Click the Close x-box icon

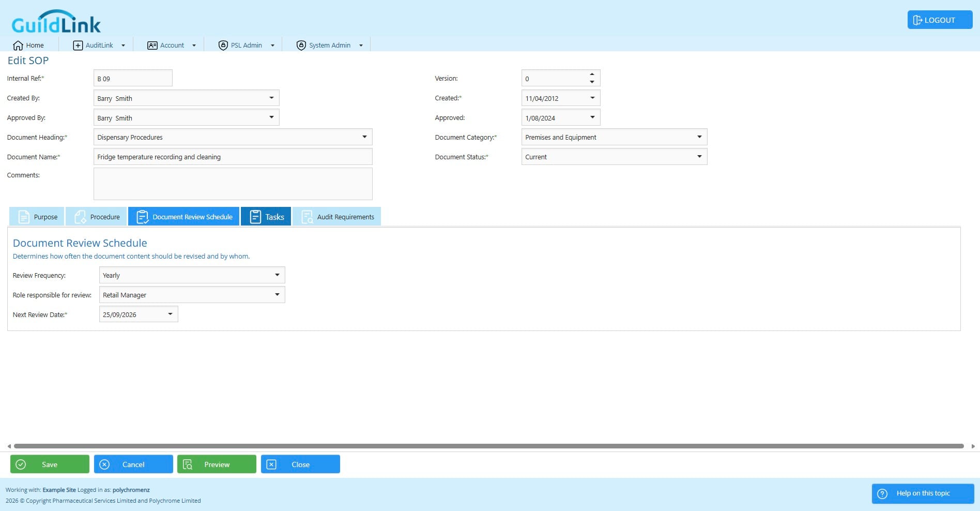coord(271,464)
